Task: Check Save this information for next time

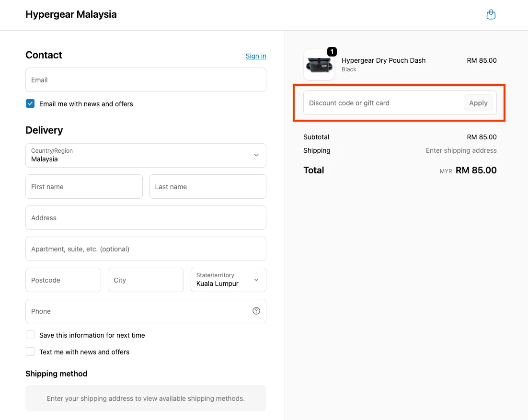Action: coord(30,335)
